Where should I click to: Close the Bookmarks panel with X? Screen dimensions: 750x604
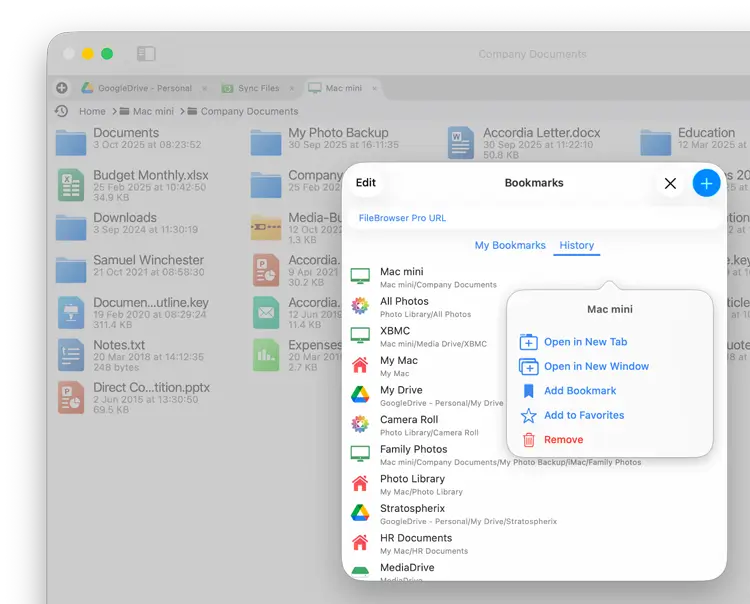tap(670, 183)
